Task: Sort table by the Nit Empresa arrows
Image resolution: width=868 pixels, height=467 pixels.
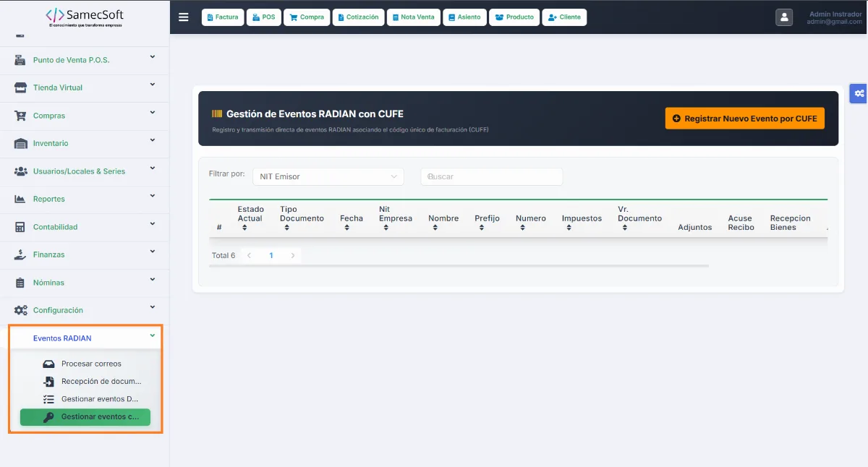Action: [386, 228]
